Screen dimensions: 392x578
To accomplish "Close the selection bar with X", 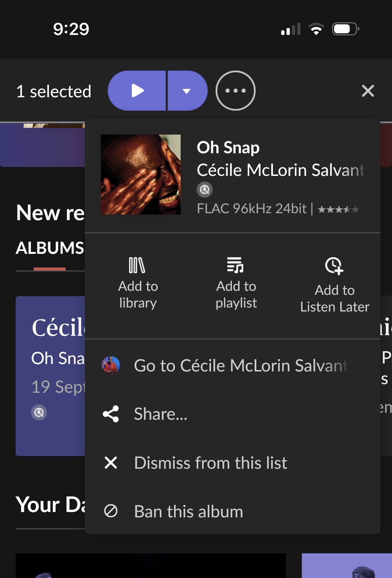I will (x=368, y=91).
